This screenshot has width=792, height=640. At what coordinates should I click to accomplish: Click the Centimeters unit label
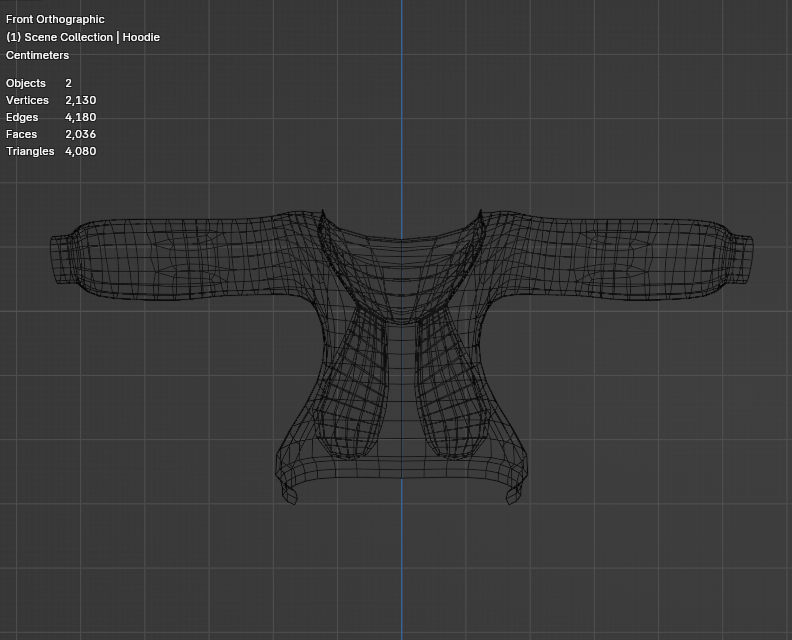tap(37, 55)
